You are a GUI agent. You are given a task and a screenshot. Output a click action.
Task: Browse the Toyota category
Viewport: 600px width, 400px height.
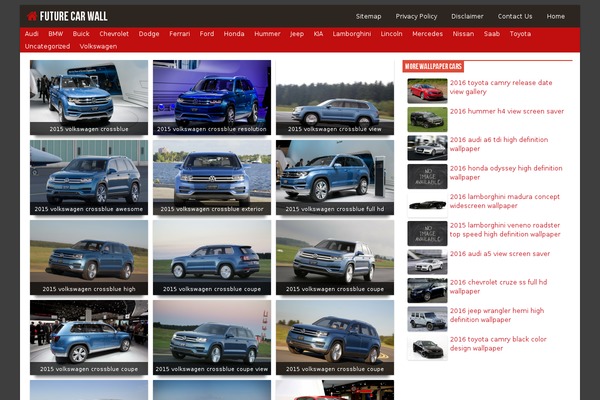pos(520,34)
